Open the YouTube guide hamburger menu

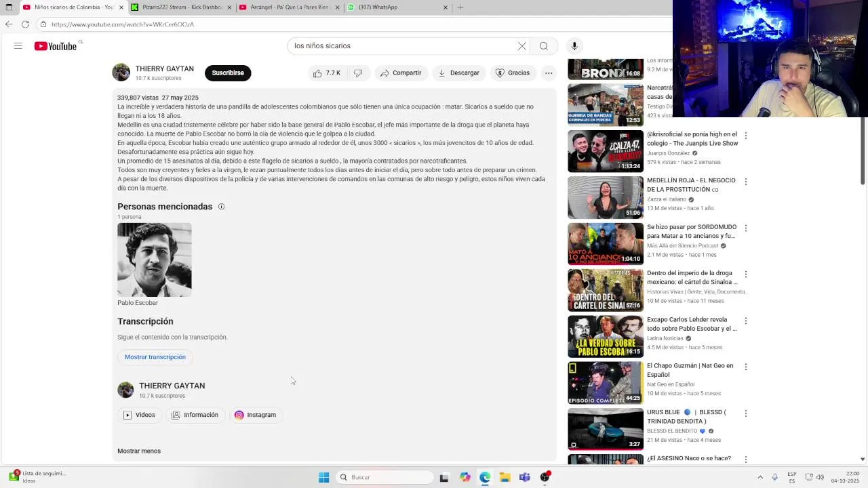pyautogui.click(x=18, y=46)
